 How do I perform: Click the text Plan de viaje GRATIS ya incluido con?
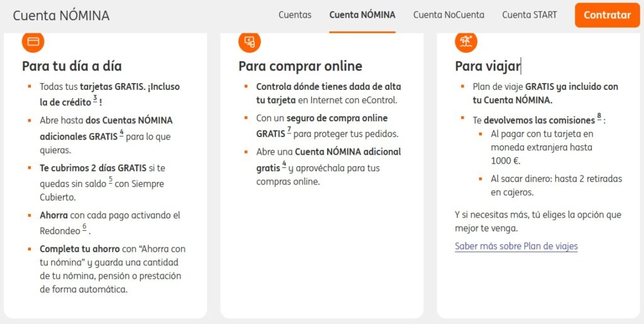point(545,87)
